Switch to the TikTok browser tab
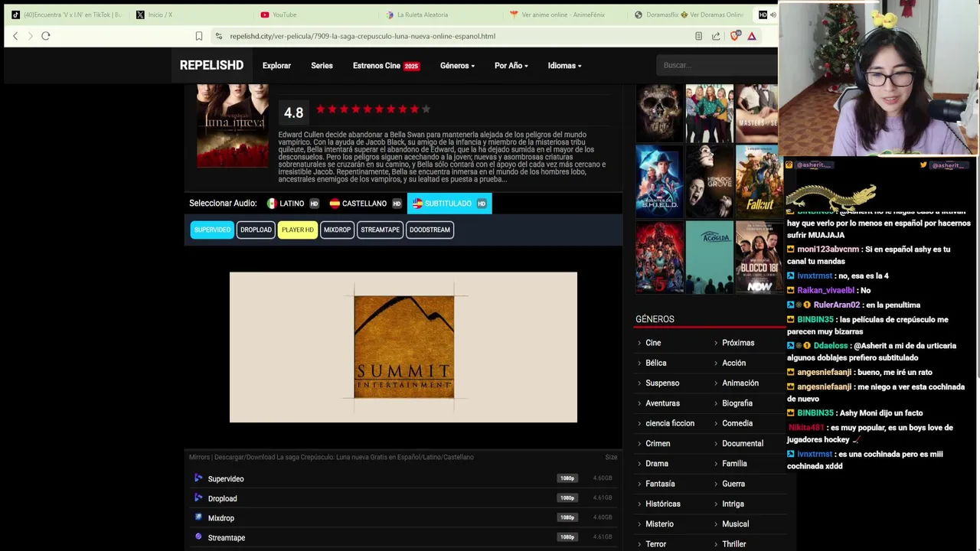980x551 pixels. [66, 15]
